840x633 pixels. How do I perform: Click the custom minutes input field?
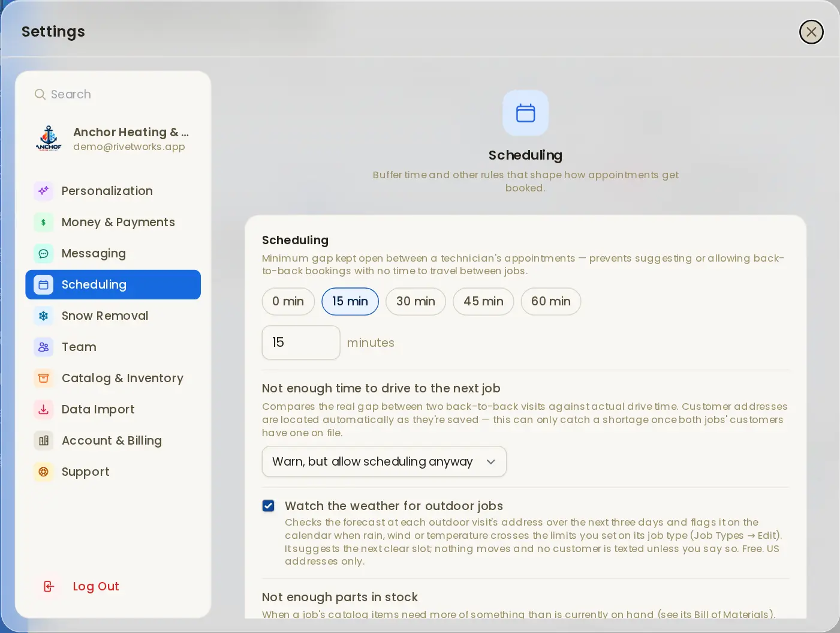301,343
